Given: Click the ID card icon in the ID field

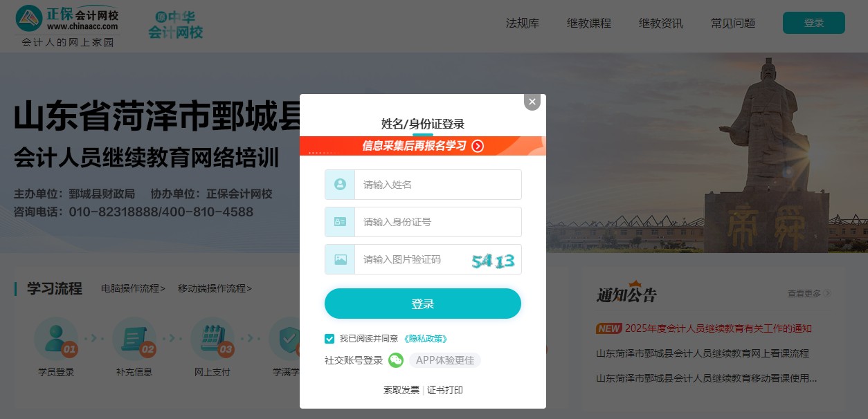Looking at the screenshot, I should point(339,221).
